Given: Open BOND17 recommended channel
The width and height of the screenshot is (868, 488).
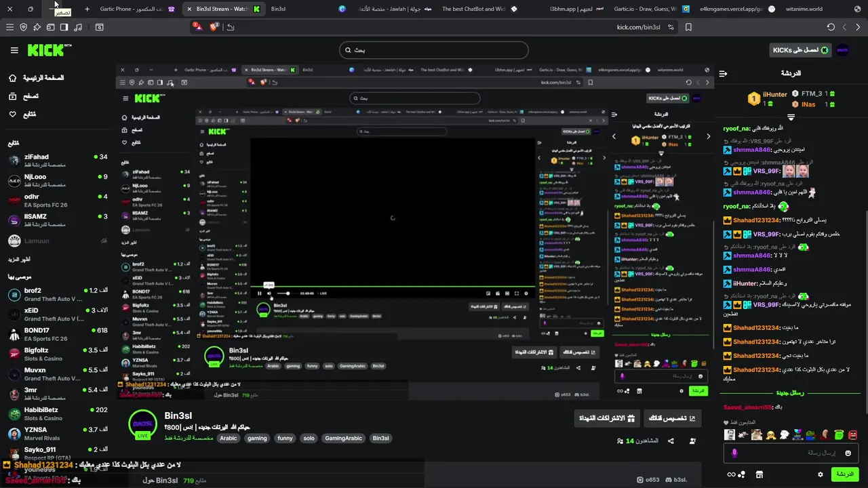Looking at the screenshot, I should click(57, 334).
